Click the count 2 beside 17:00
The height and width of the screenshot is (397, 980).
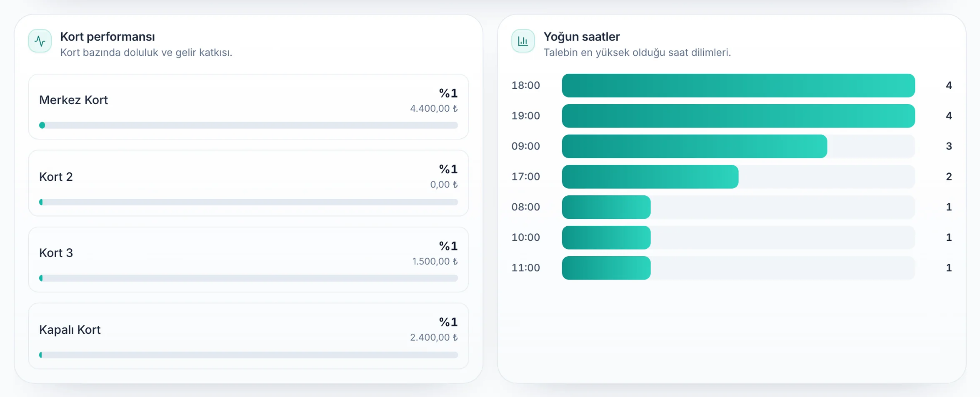(949, 177)
